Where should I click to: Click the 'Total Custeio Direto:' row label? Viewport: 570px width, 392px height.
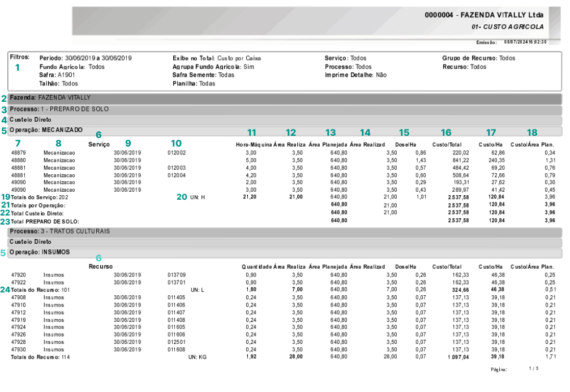tap(37, 214)
